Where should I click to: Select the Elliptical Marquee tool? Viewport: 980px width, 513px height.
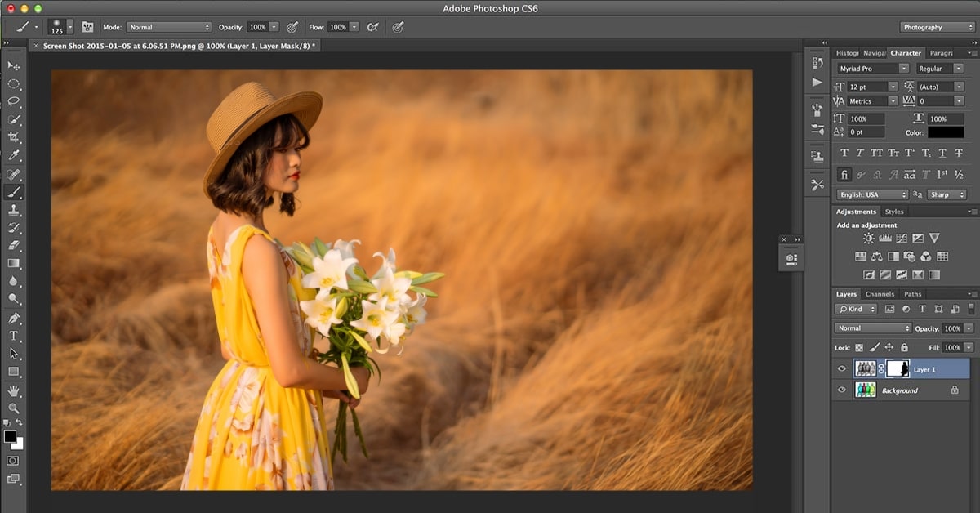point(14,83)
